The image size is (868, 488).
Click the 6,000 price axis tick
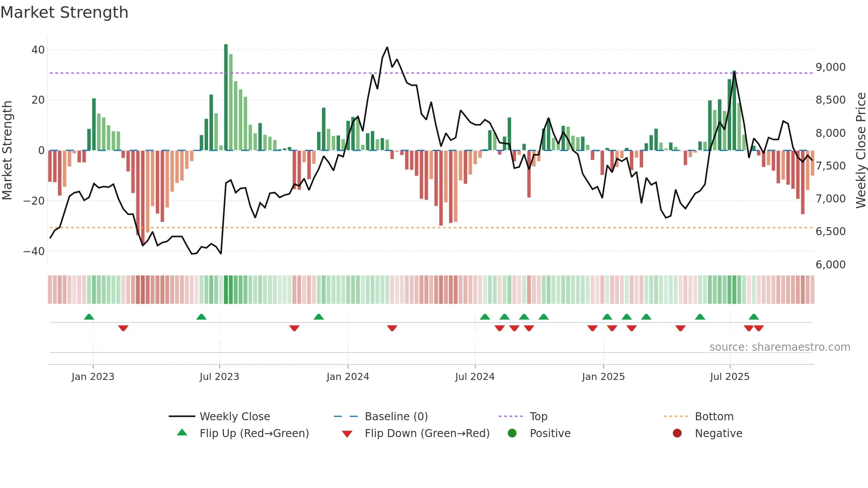(831, 265)
